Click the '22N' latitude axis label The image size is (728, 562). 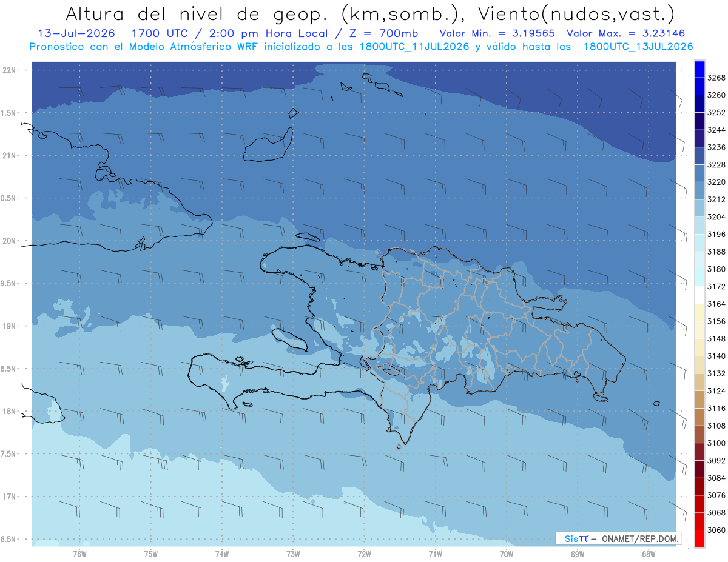(10, 70)
